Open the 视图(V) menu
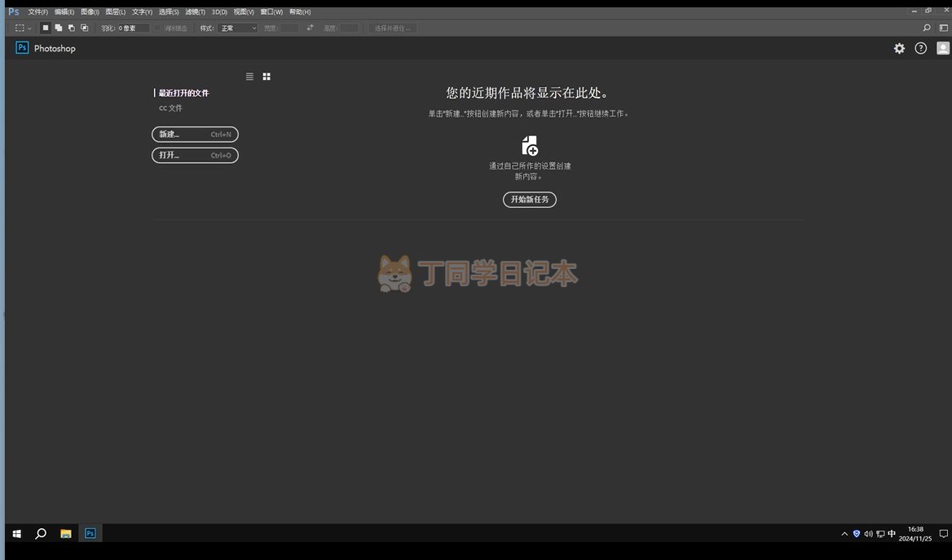The image size is (952, 560). [244, 11]
